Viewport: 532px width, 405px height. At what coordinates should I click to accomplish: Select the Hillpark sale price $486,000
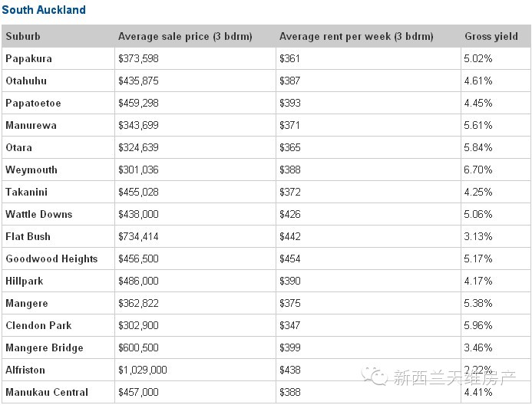click(x=138, y=281)
